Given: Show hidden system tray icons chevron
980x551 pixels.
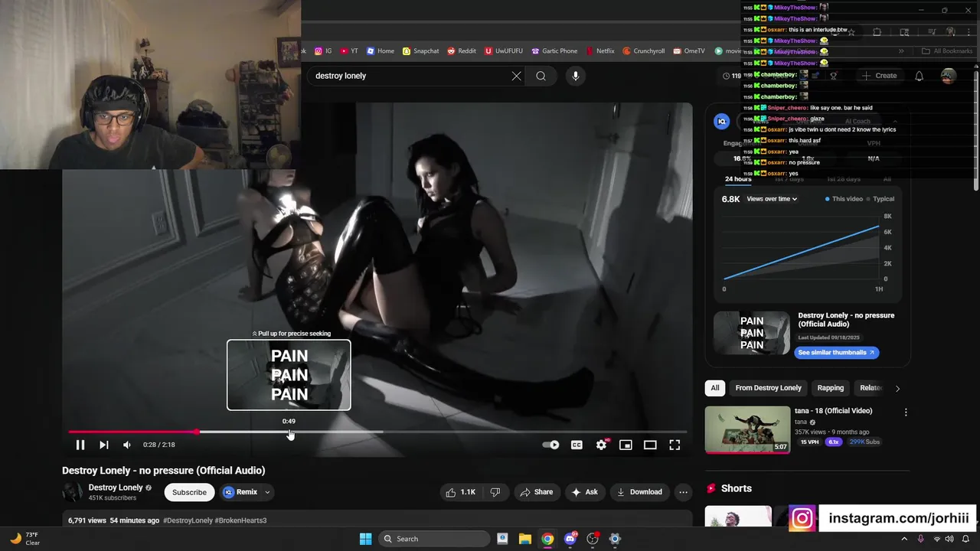Looking at the screenshot, I should pyautogui.click(x=903, y=539).
